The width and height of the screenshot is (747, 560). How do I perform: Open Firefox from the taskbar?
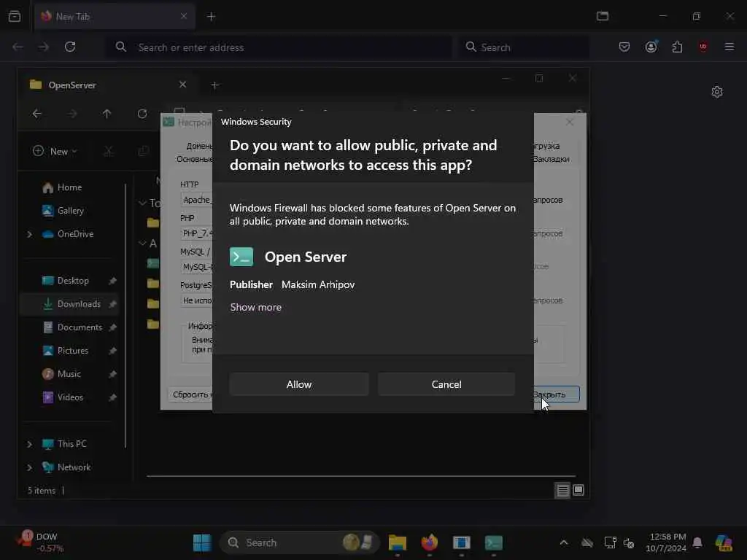pos(429,542)
